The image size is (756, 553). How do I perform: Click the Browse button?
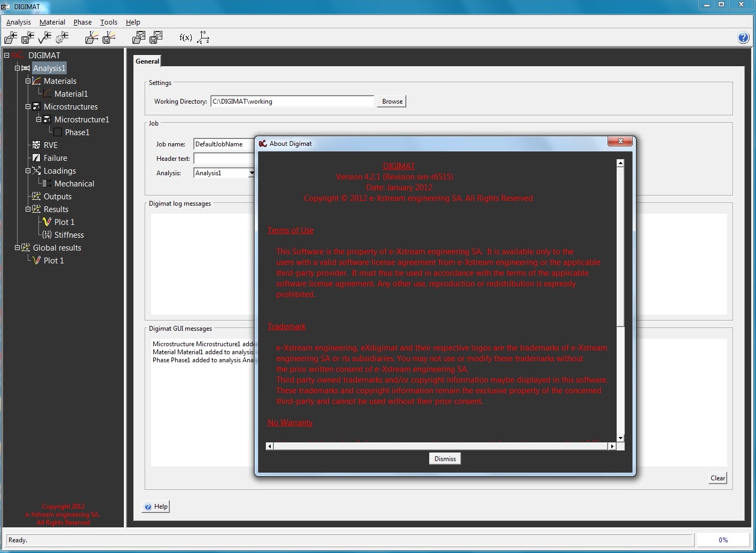click(392, 102)
